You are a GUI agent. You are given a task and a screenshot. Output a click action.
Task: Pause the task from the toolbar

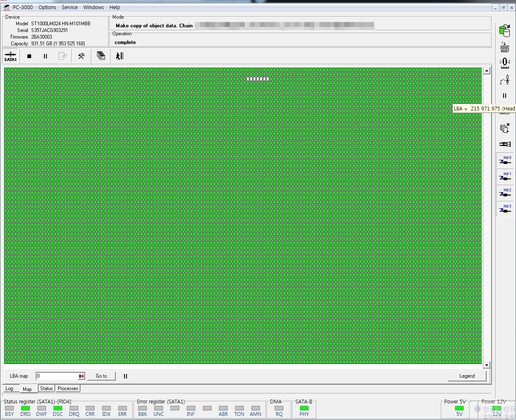point(45,56)
